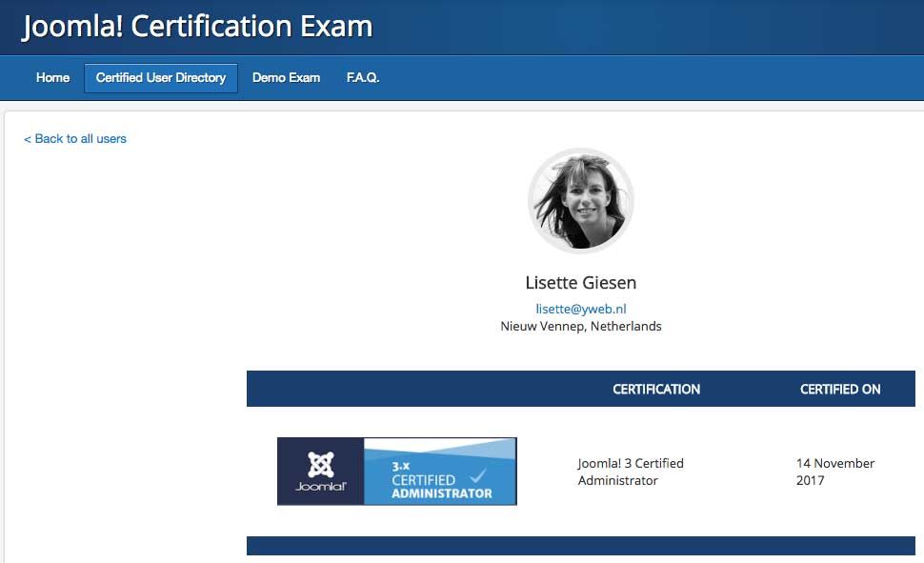Open Lisette Giesen's profile photo

click(x=580, y=200)
